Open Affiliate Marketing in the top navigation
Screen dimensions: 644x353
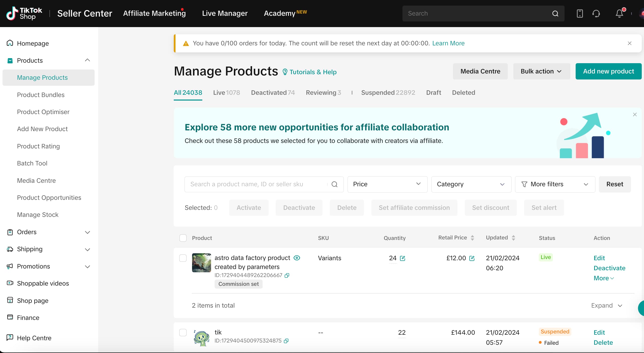pyautogui.click(x=154, y=13)
